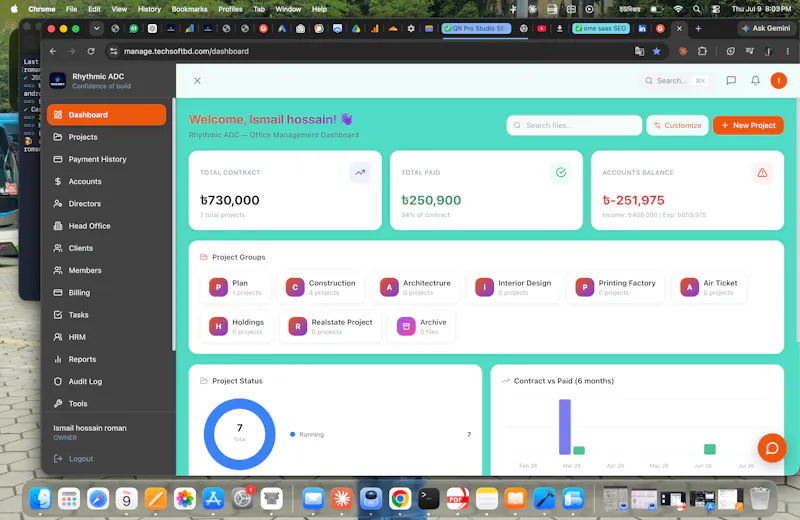Open the Air Ticket project group

[x=709, y=287]
